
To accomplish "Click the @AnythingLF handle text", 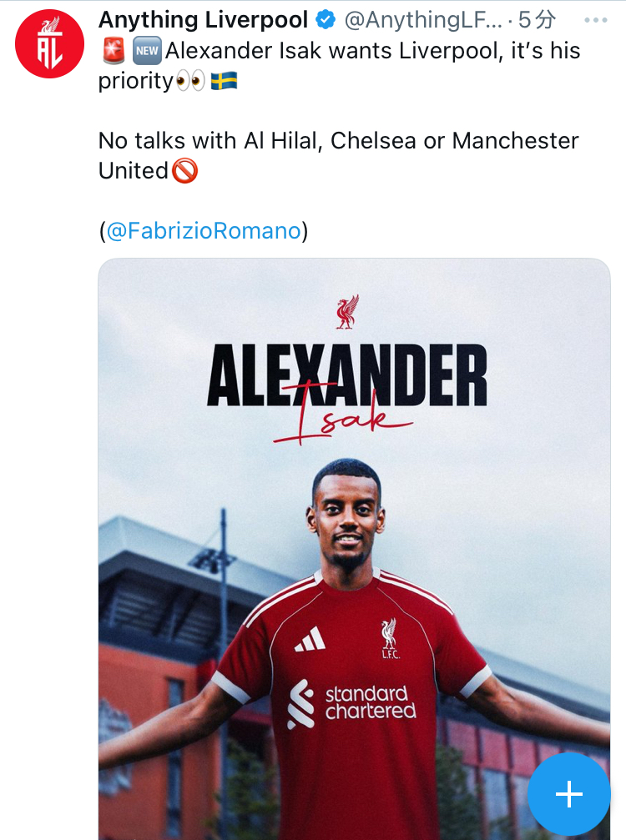I will tap(423, 20).
